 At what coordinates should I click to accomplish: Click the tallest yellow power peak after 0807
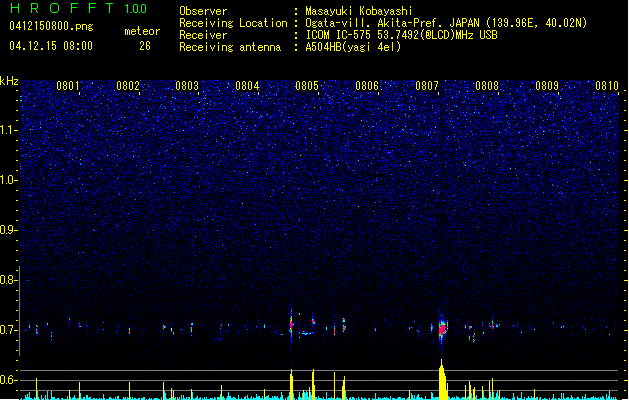[x=442, y=379]
